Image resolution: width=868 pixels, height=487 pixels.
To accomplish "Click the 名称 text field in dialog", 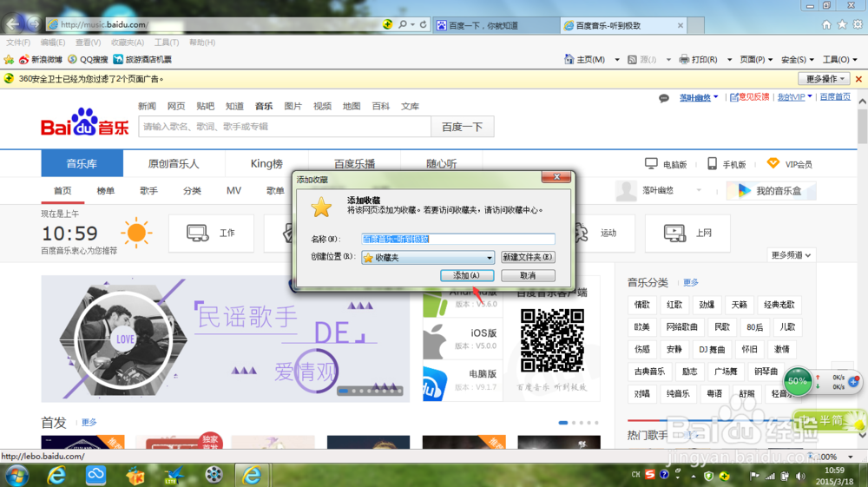I will tap(457, 239).
